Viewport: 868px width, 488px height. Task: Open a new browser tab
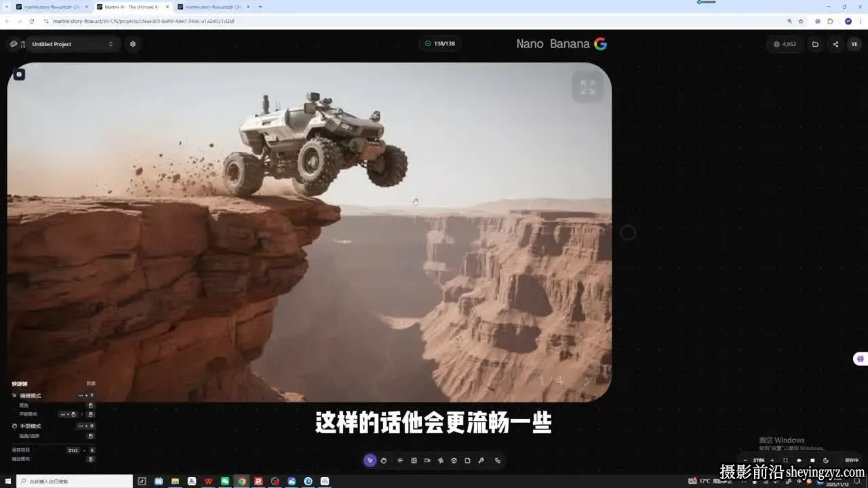click(260, 7)
